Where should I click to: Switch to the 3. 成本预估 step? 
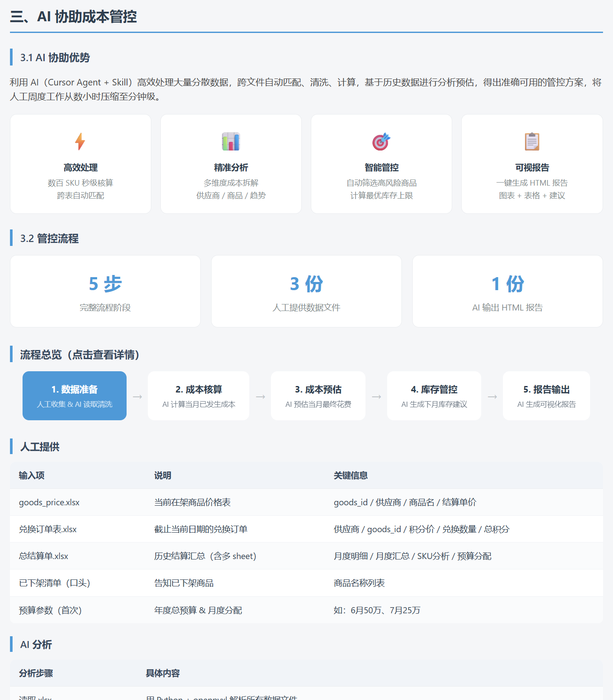pos(318,396)
